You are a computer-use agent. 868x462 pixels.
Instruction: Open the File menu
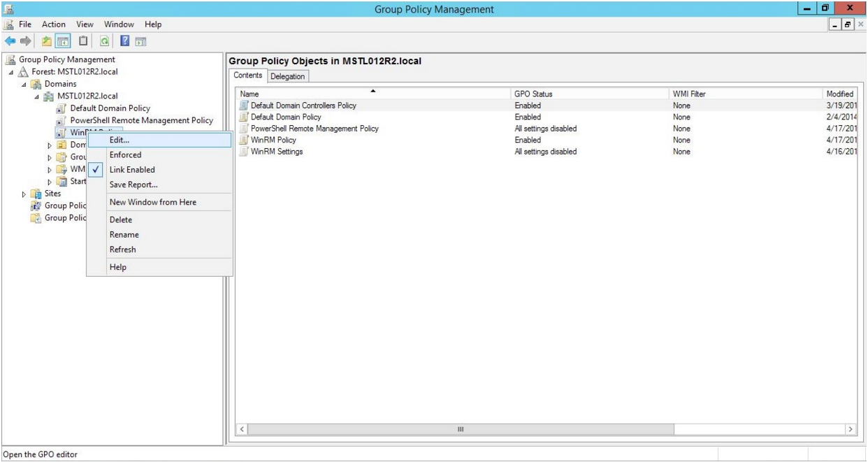click(24, 25)
